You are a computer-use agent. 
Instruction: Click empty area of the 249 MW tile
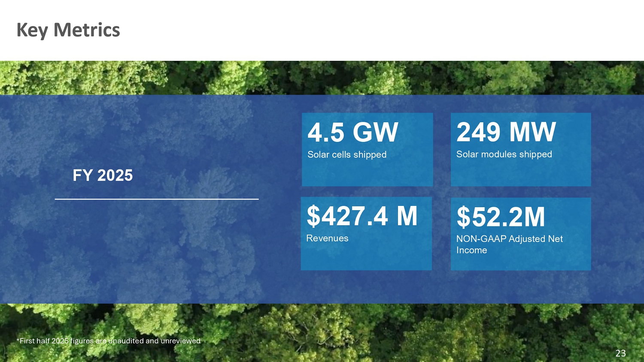pos(520,174)
